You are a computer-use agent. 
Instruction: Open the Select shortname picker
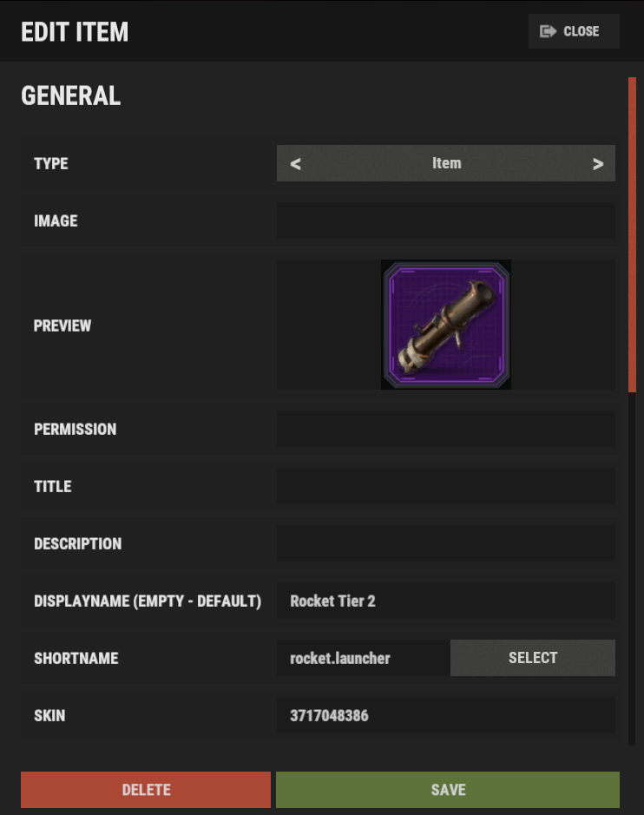pyautogui.click(x=533, y=658)
